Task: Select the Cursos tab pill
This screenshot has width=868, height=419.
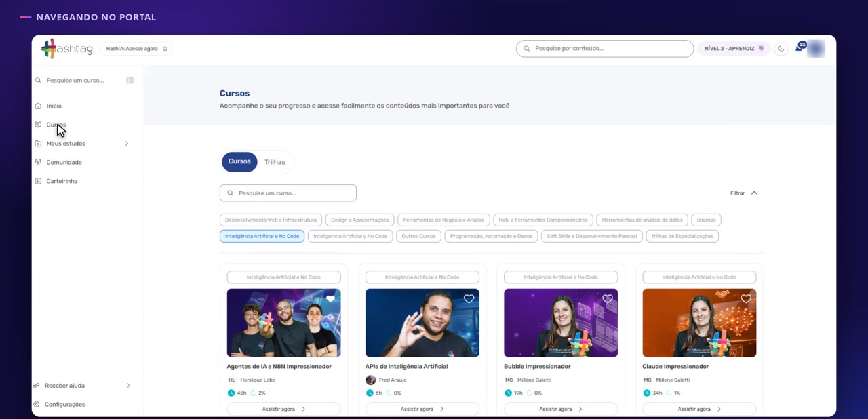Action: (x=239, y=162)
